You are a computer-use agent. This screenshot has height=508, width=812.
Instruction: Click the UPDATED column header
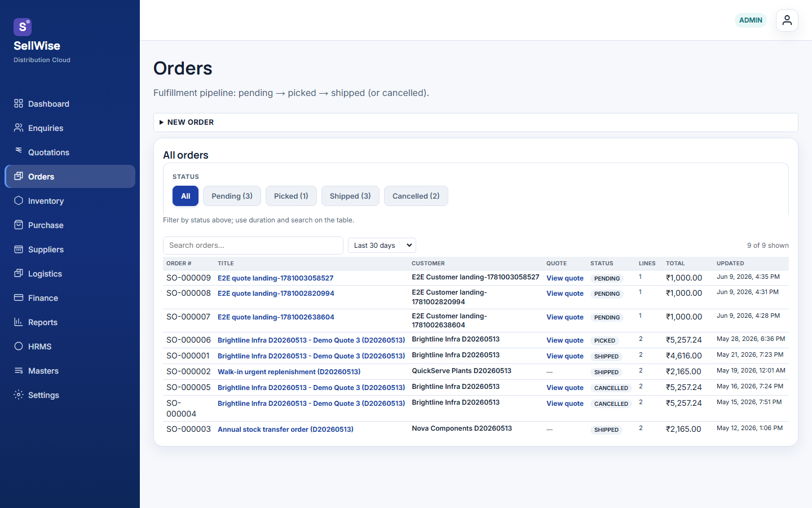(x=730, y=264)
